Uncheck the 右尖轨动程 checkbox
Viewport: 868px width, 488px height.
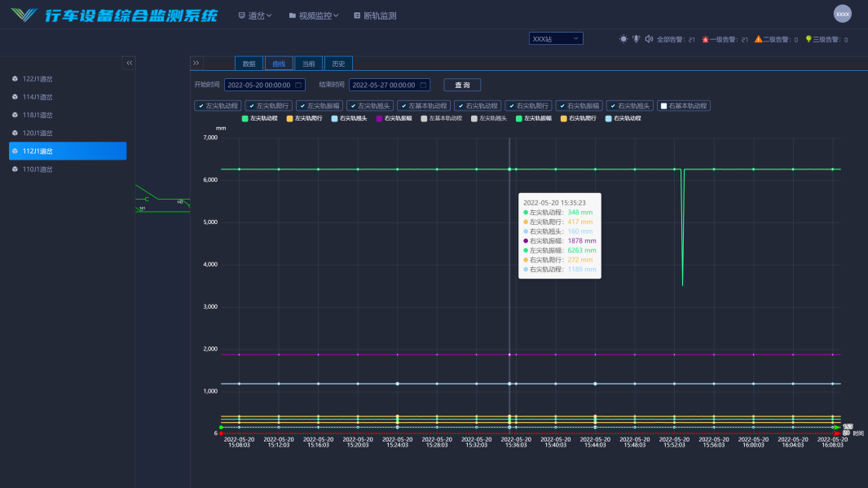pyautogui.click(x=460, y=106)
